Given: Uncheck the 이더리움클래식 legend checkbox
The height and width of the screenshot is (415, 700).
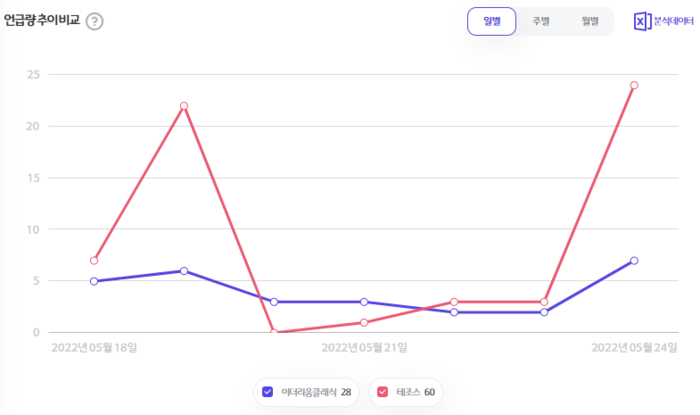Looking at the screenshot, I should tap(267, 391).
